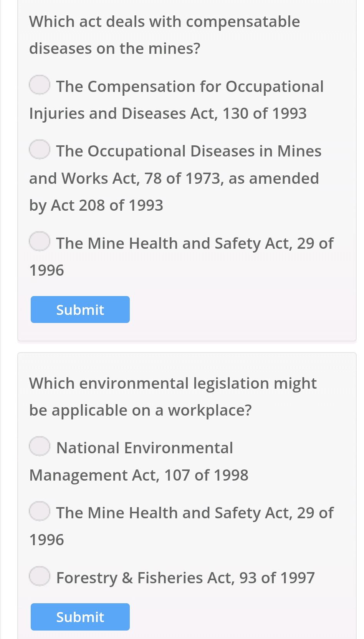Pick Mine Health and Safety radio under environmental question

40,511
